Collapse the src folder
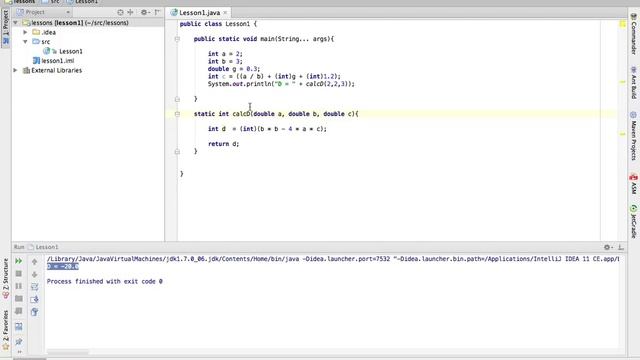The height and width of the screenshot is (360, 640). 25,42
